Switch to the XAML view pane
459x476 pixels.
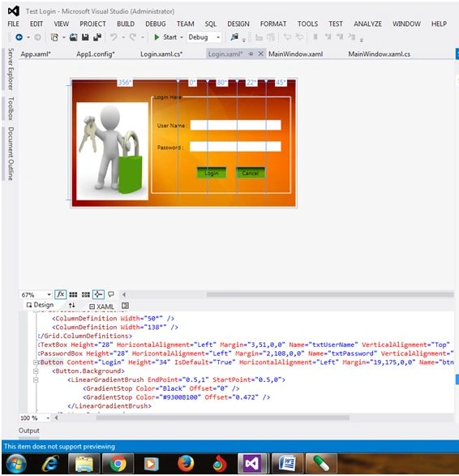coord(101,307)
